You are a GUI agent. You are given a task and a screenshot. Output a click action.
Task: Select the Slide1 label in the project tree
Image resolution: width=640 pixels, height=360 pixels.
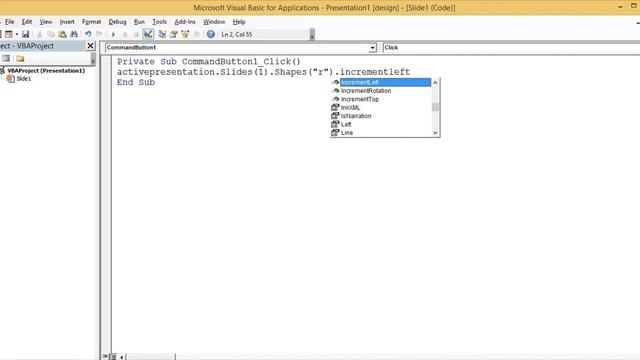tap(24, 79)
